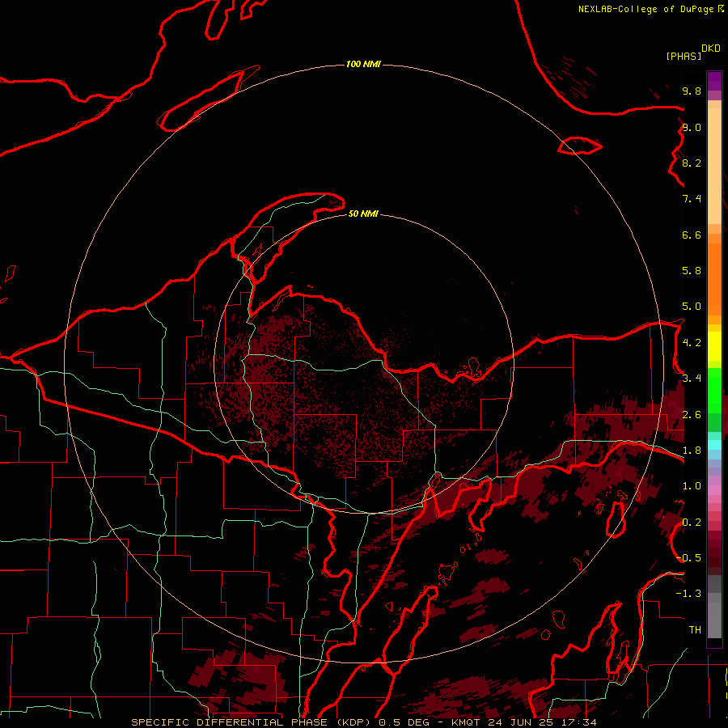Screen dimensions: 728x728
Task: Pick the bright green color bar segment
Action: 714,390
